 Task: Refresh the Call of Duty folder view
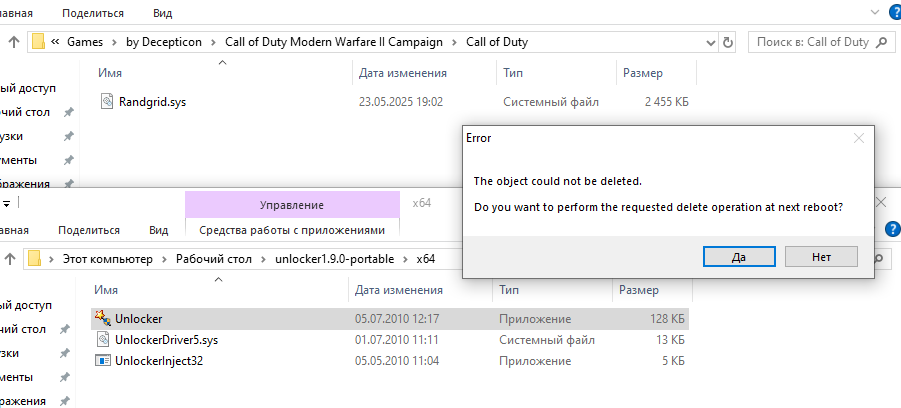coord(728,42)
